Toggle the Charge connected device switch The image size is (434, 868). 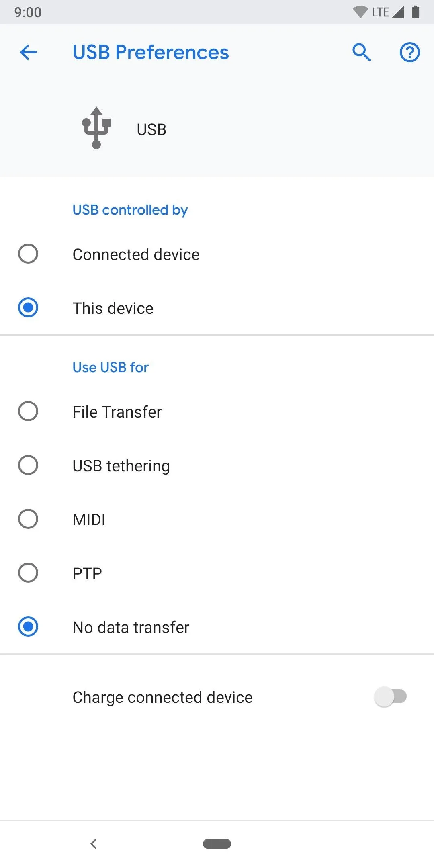[x=390, y=697]
